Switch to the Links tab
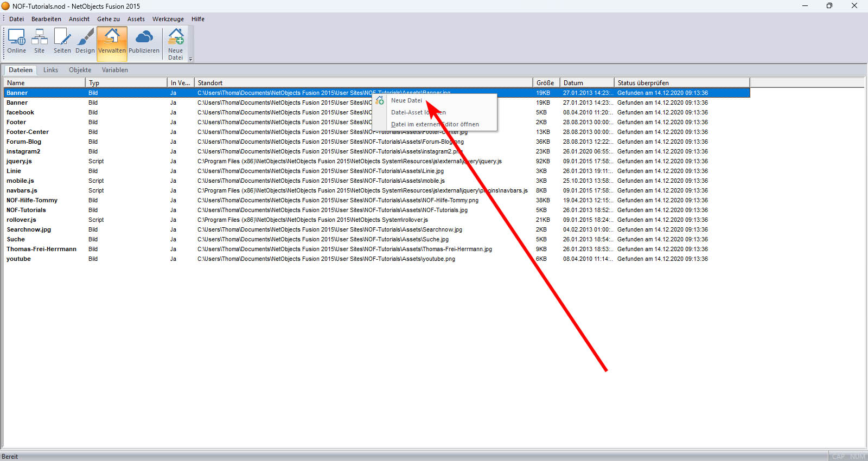868x461 pixels. coord(50,70)
